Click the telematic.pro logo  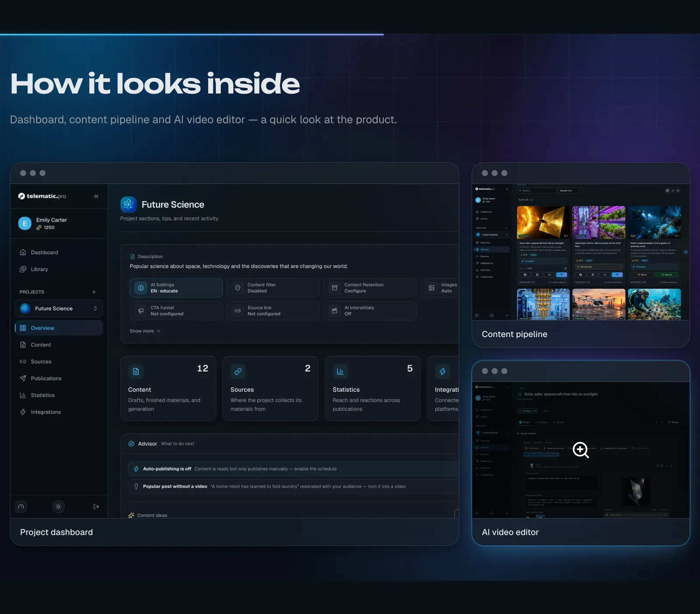click(42, 196)
